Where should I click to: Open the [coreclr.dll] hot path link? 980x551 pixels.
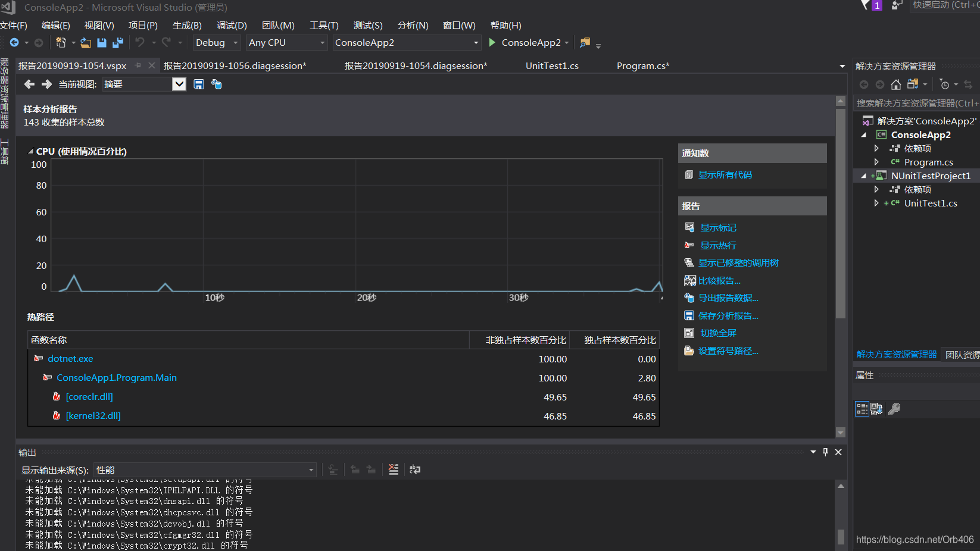coord(89,397)
